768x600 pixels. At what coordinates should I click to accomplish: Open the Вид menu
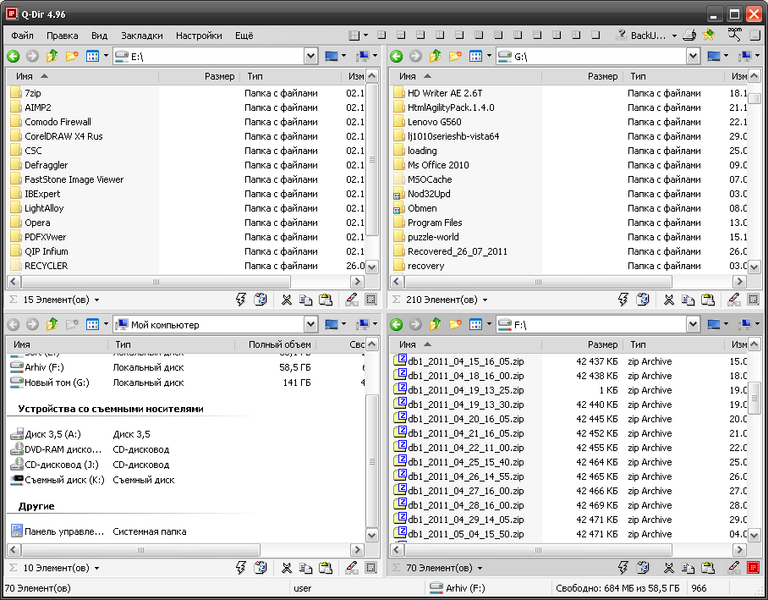(99, 36)
